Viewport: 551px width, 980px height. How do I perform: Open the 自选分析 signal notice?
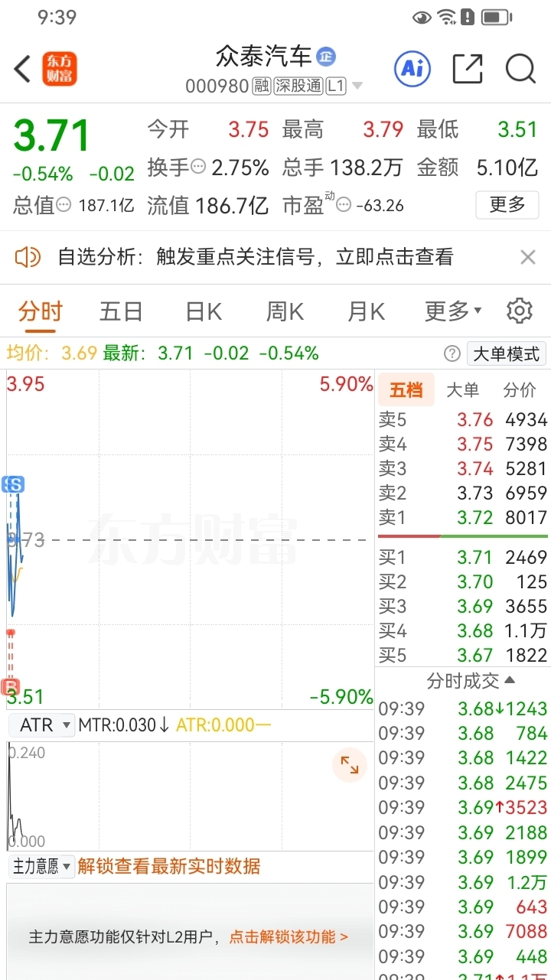tap(256, 257)
